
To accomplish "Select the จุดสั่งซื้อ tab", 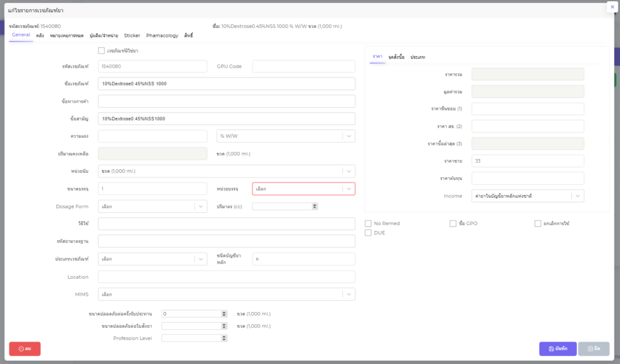I will click(x=396, y=56).
